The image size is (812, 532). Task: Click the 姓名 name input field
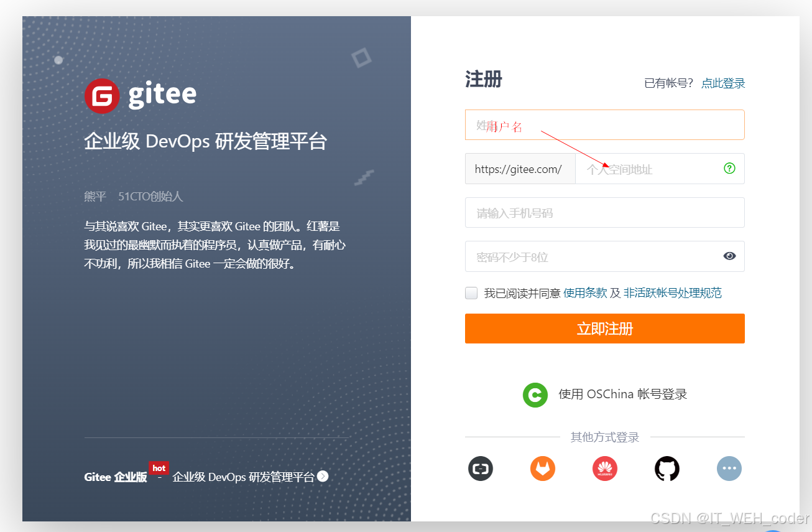pos(604,125)
